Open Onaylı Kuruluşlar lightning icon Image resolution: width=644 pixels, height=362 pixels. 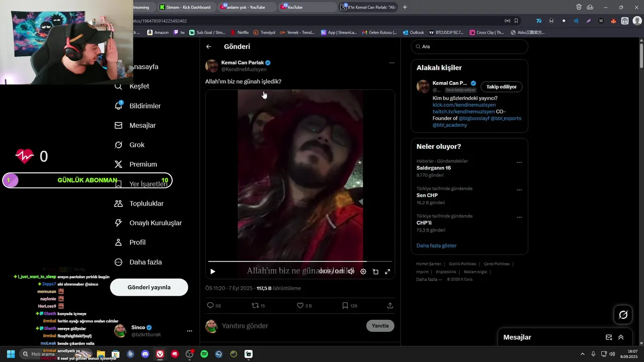[119, 223]
